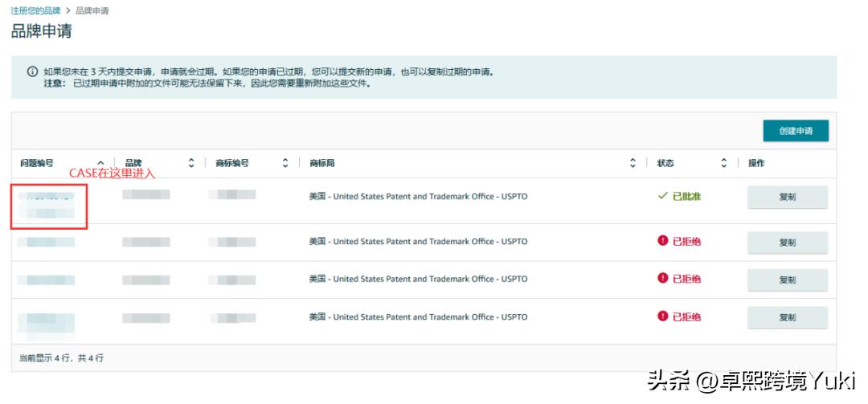Click the blurred trademark number in 已批准 row
The width and height of the screenshot is (868, 404).
[x=232, y=194]
